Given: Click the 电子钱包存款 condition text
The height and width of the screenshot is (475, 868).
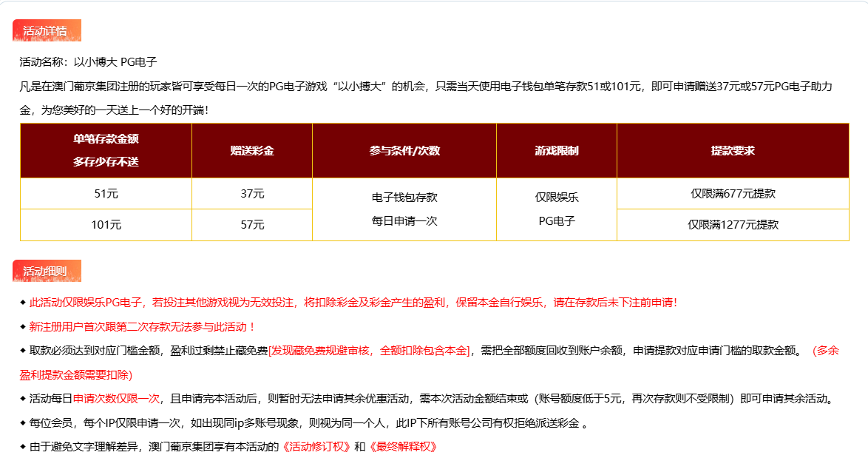Looking at the screenshot, I should (404, 198).
